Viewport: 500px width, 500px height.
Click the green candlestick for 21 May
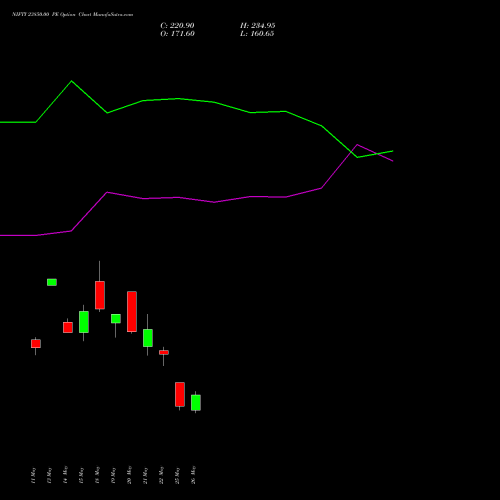pos(148,338)
